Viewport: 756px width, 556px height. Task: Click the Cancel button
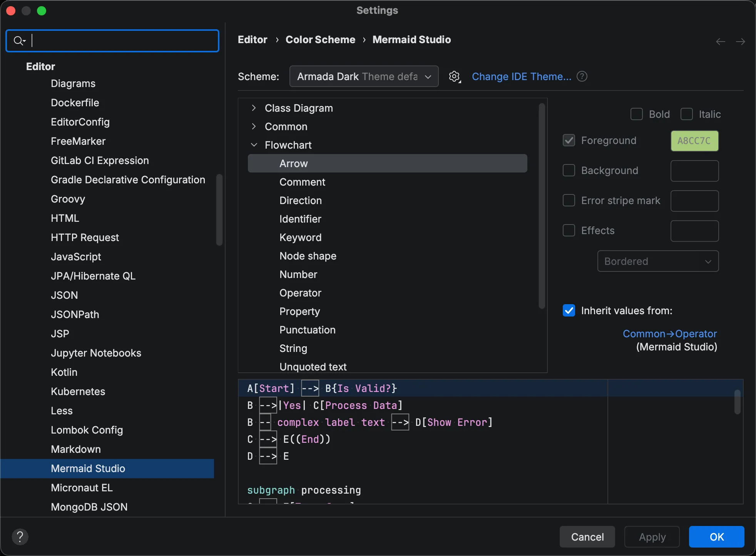click(587, 536)
